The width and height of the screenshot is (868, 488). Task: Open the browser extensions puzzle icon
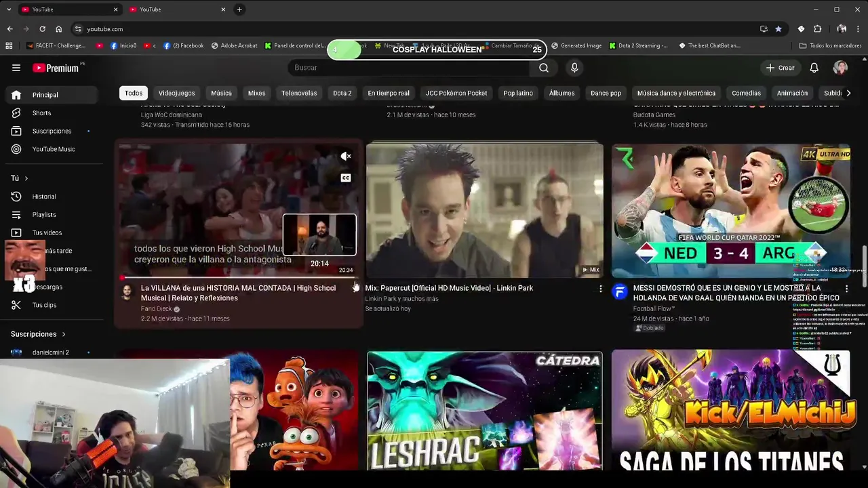(x=817, y=29)
